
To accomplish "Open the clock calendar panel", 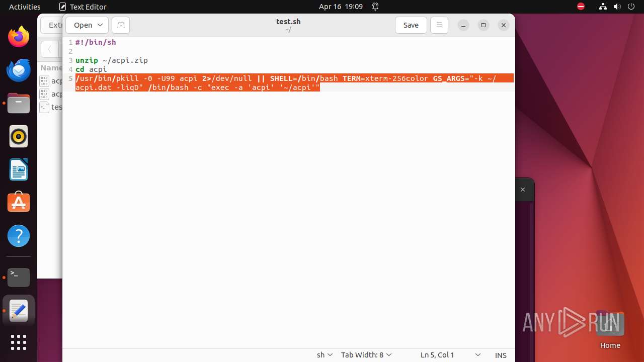I will (x=341, y=7).
